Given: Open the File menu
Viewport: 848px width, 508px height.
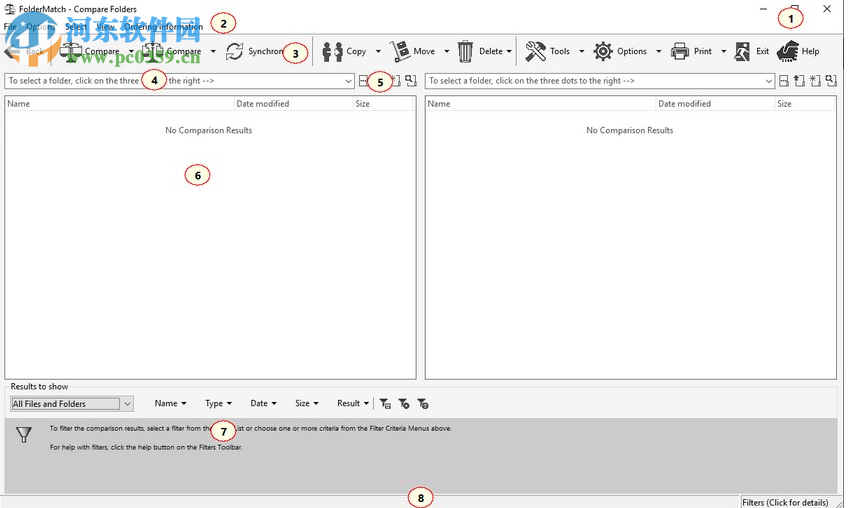Looking at the screenshot, I should [10, 27].
